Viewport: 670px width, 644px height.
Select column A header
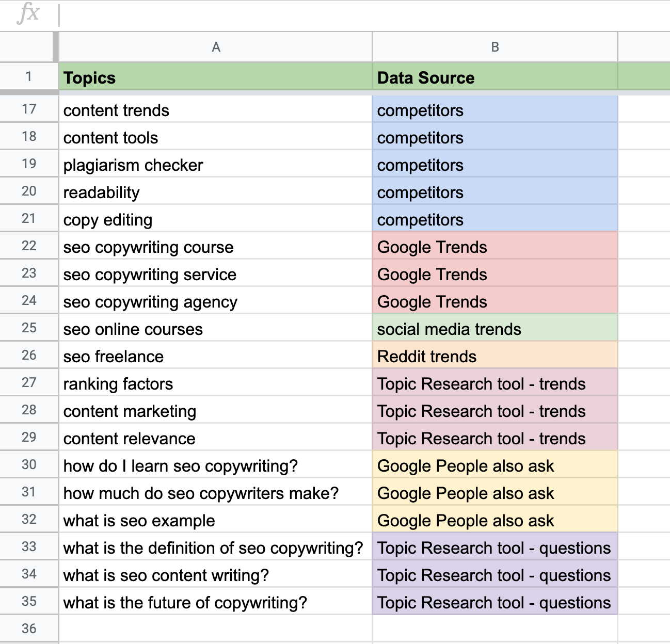click(215, 46)
